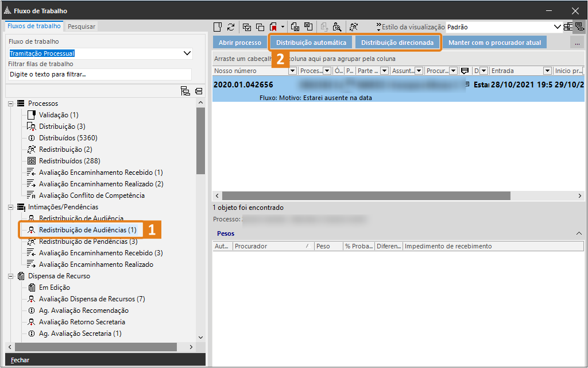Click the save layout disk icon

tap(308, 27)
